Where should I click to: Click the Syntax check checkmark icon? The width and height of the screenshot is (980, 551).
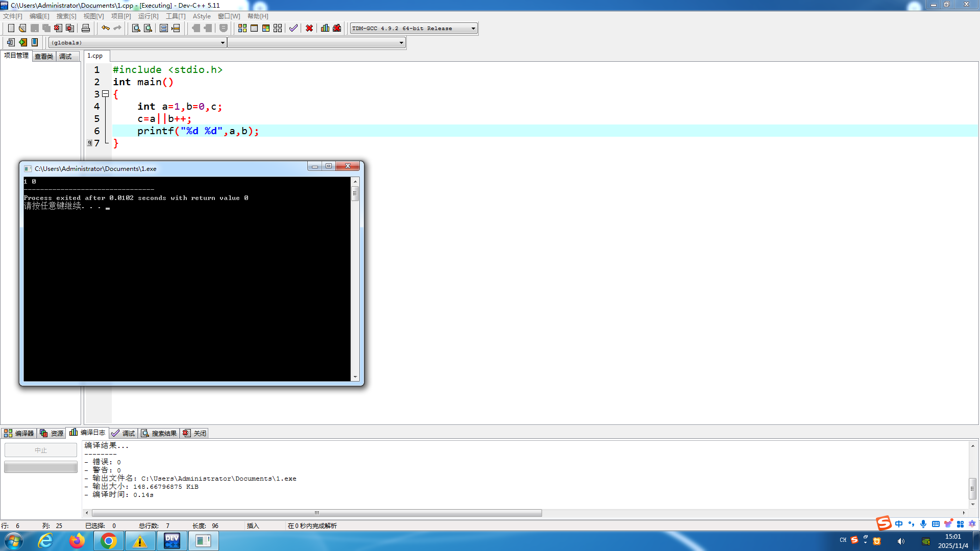(x=293, y=28)
